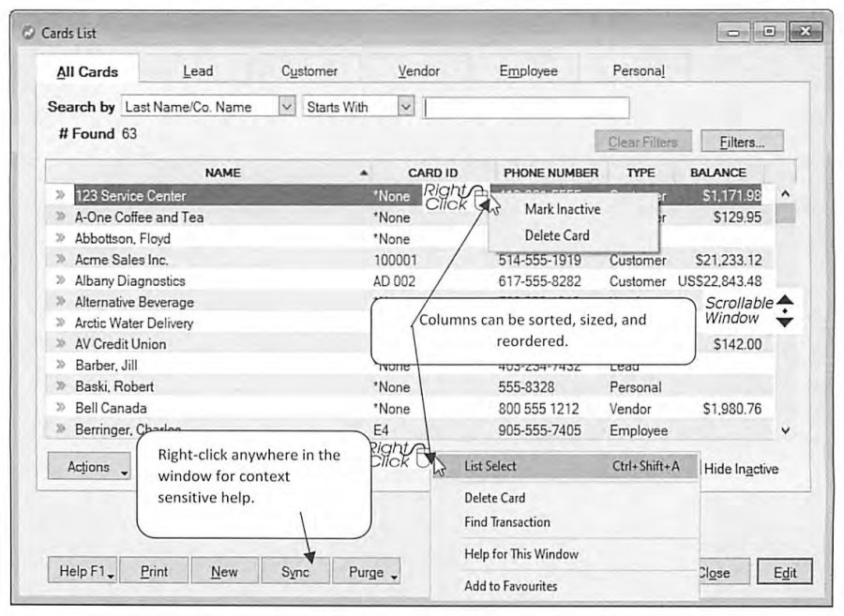
Task: Click the 514-555-1919 phone number cell
Action: coord(539,261)
